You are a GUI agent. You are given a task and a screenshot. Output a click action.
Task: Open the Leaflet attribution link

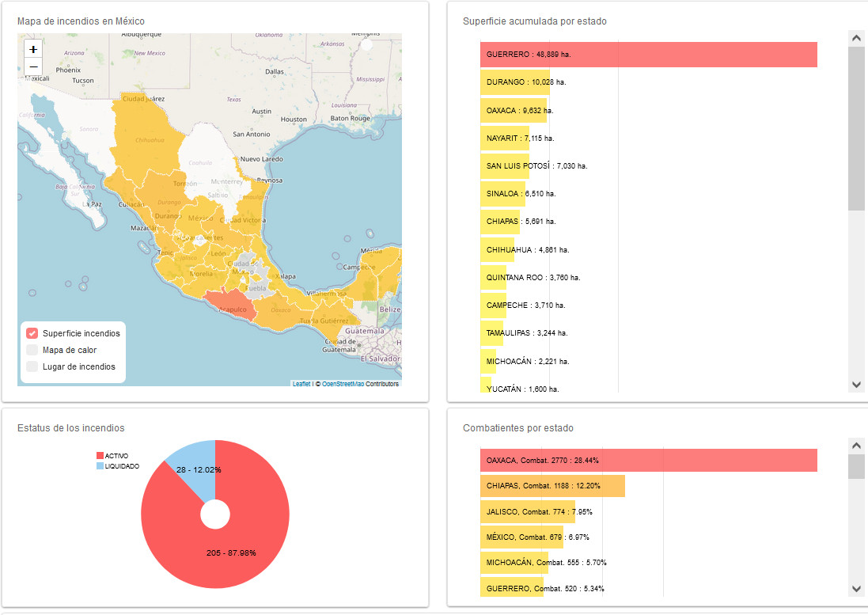(301, 384)
